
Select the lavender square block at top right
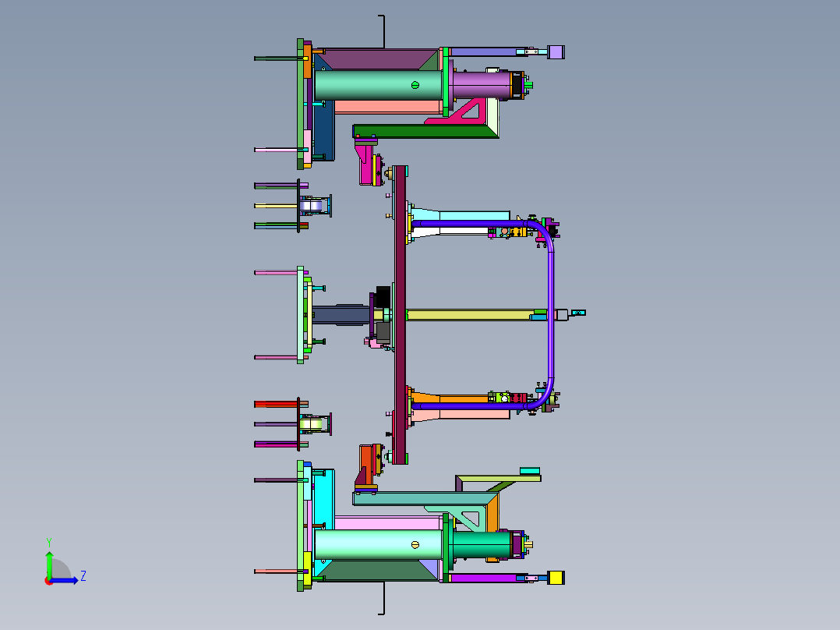pos(556,52)
